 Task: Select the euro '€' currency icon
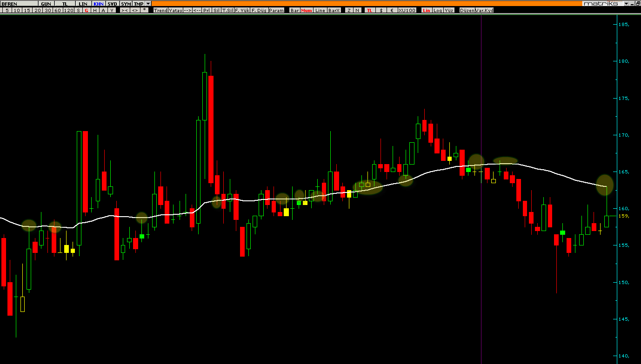coord(392,10)
